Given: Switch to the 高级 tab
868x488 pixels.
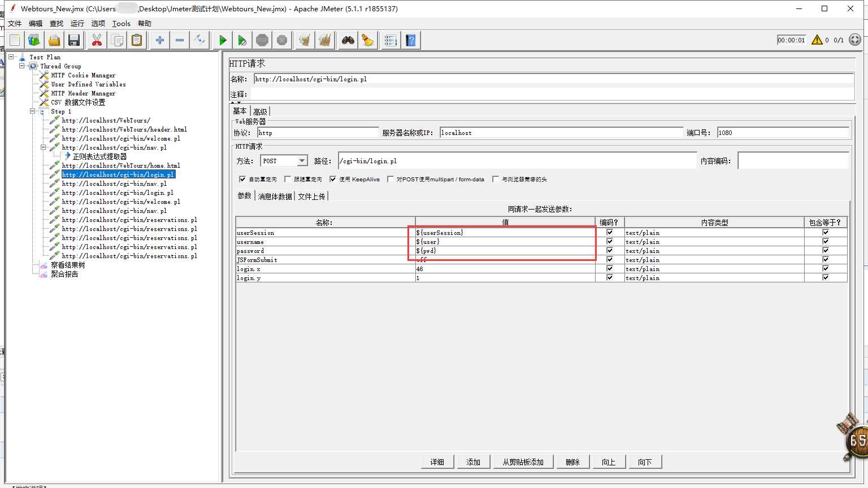Looking at the screenshot, I should (x=260, y=111).
